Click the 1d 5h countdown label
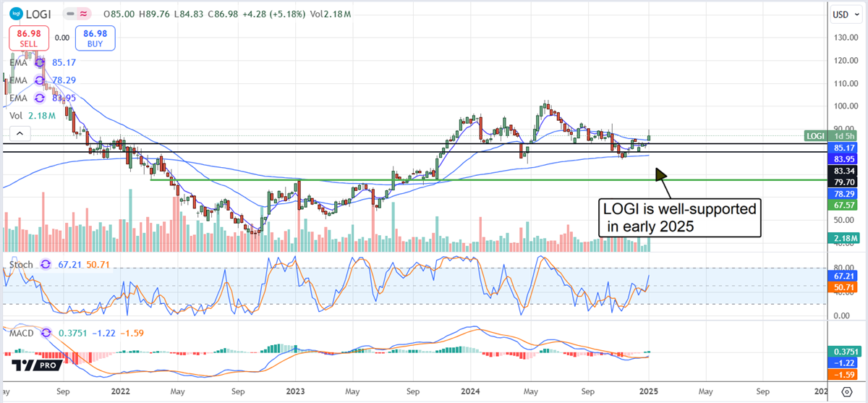Viewport: 868px width, 403px height. click(x=843, y=136)
